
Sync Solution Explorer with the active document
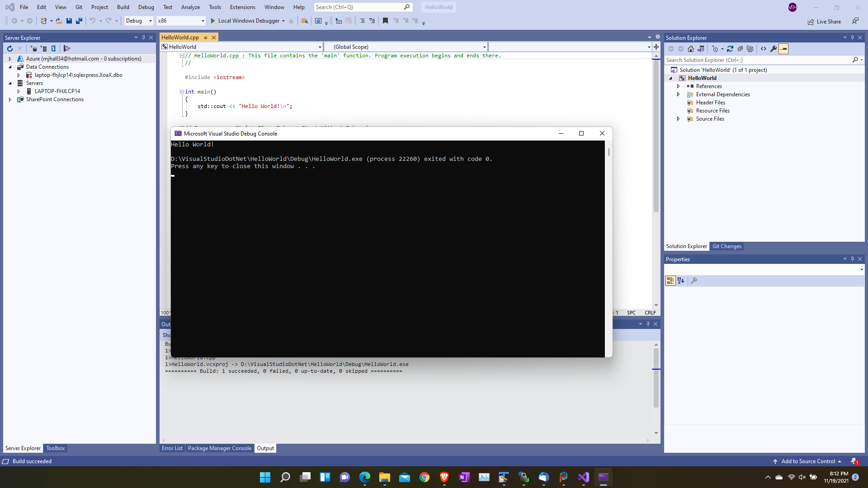[701, 49]
